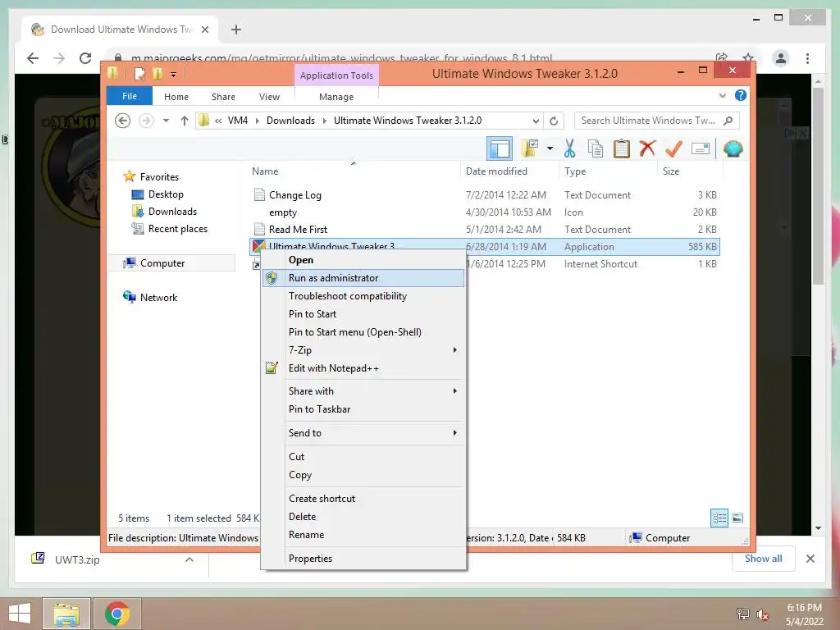Image resolution: width=840 pixels, height=630 pixels.
Task: Click the Explorer Back arrow button
Action: point(123,121)
